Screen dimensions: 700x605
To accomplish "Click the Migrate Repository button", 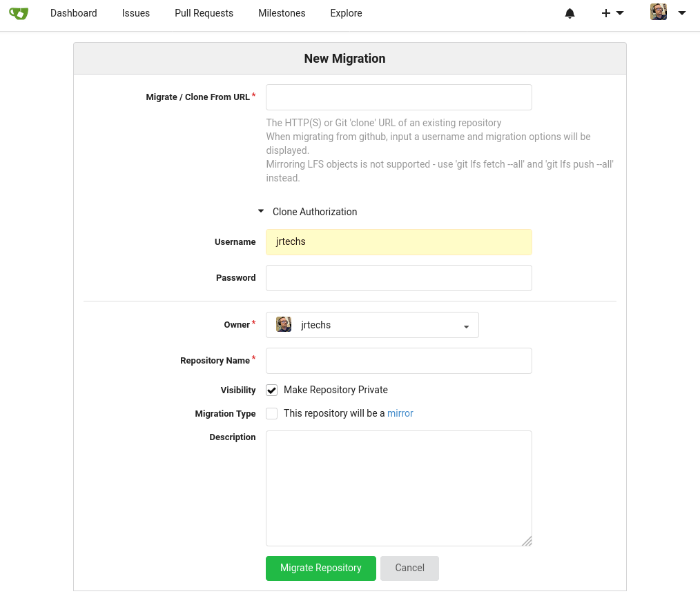I will point(320,568).
